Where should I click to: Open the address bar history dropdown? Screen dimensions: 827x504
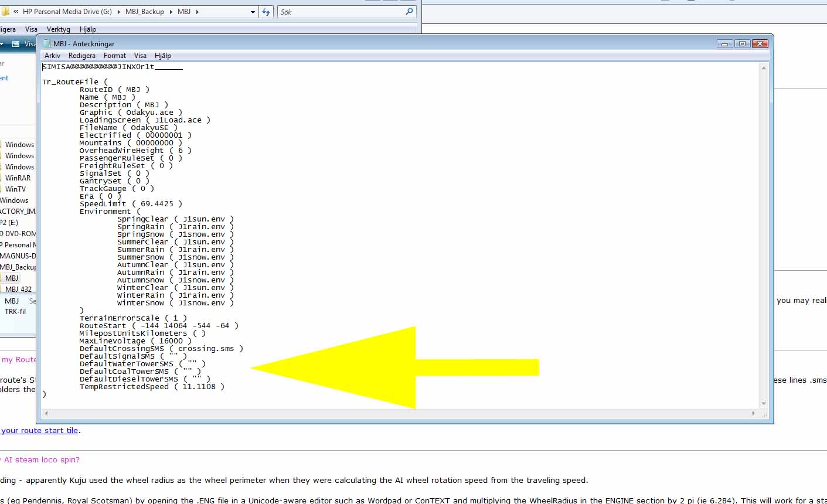point(253,12)
